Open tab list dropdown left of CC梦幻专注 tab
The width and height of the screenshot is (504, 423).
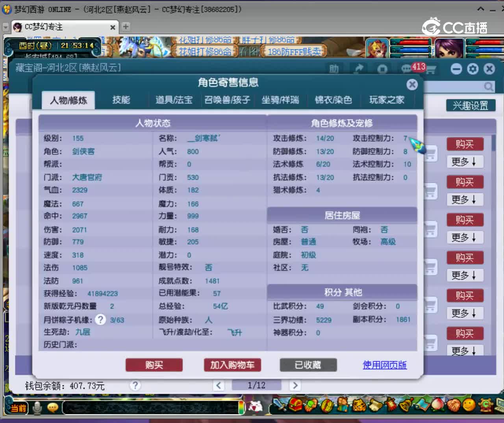[x=6, y=27]
